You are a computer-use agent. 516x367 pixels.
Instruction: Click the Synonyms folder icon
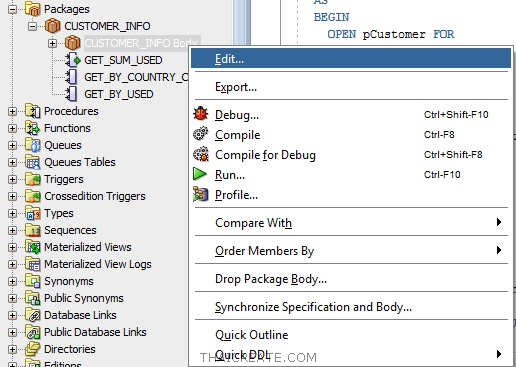(x=33, y=281)
